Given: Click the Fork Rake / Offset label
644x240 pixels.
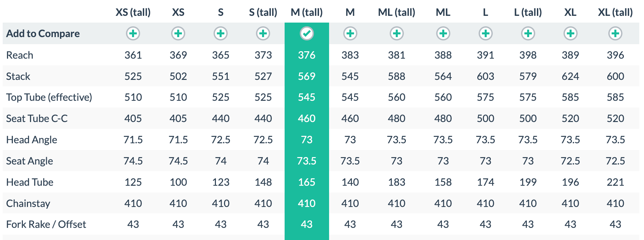Looking at the screenshot, I should 46,224.
